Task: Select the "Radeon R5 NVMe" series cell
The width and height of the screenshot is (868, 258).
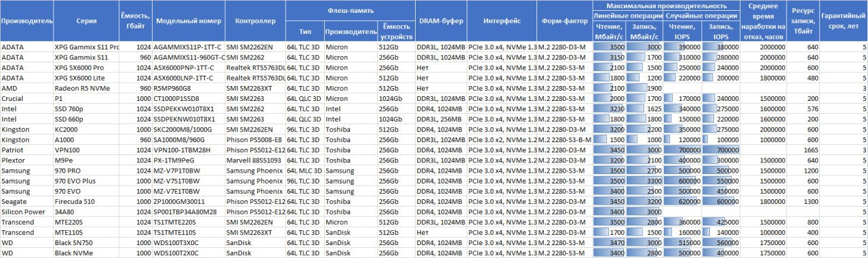Action: [86, 89]
